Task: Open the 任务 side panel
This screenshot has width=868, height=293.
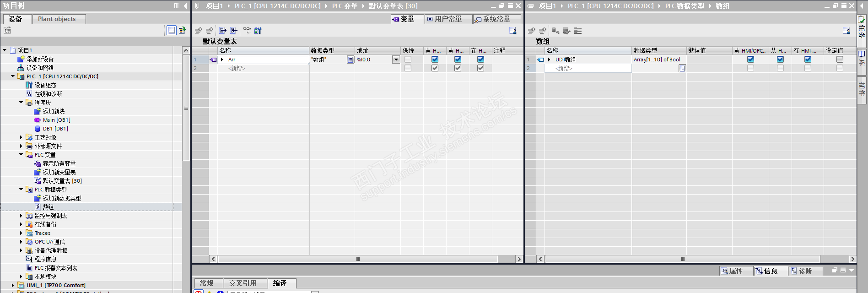Action: coord(862,31)
